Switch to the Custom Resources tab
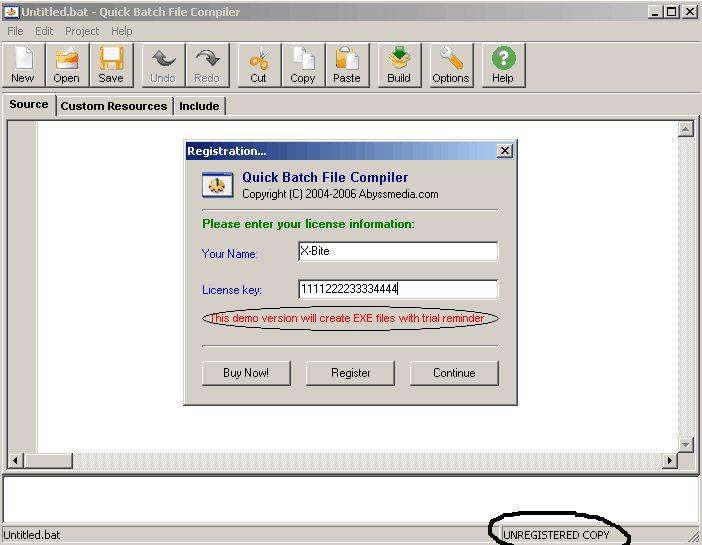This screenshot has width=702, height=545. 114,106
